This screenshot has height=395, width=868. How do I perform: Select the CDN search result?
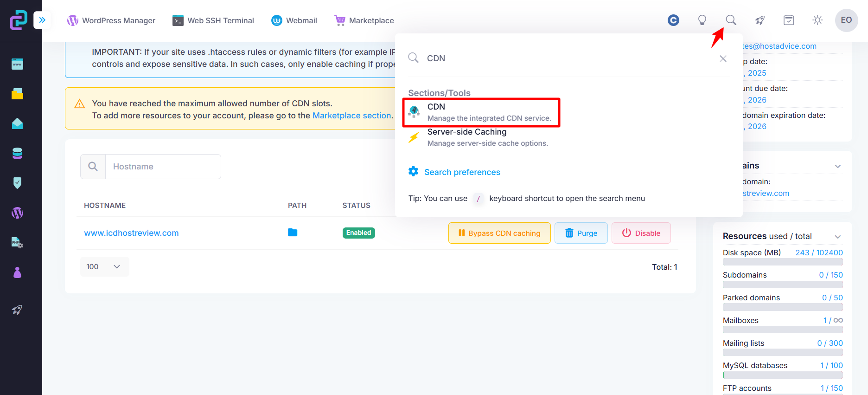(x=481, y=112)
